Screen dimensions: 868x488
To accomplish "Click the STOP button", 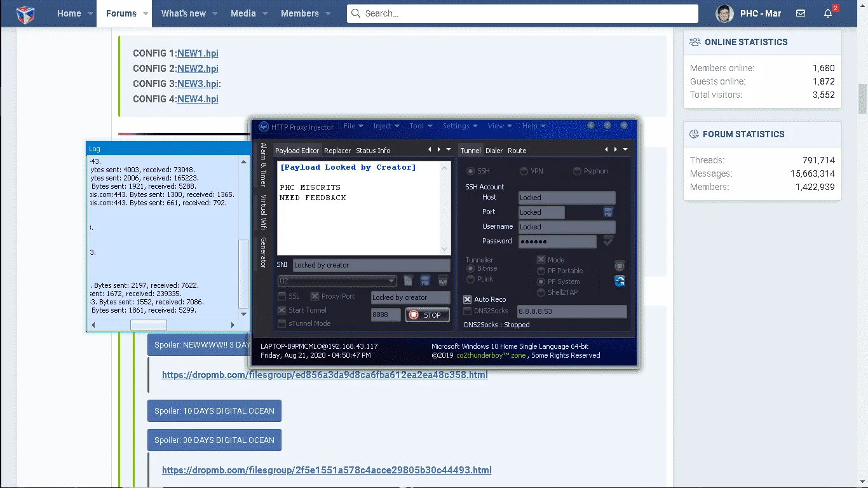I will [x=427, y=315].
